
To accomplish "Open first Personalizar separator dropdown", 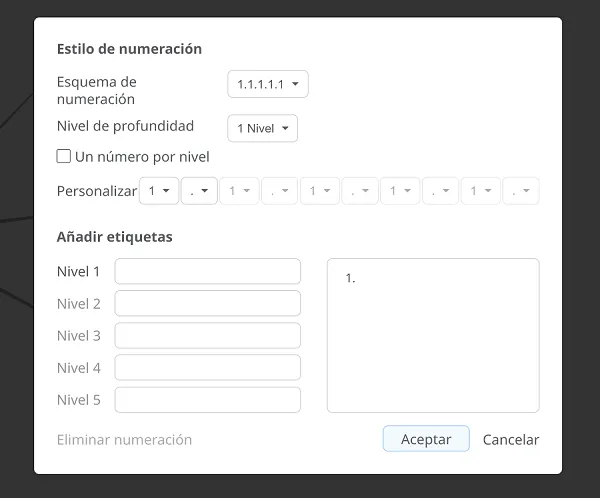I will 199,191.
